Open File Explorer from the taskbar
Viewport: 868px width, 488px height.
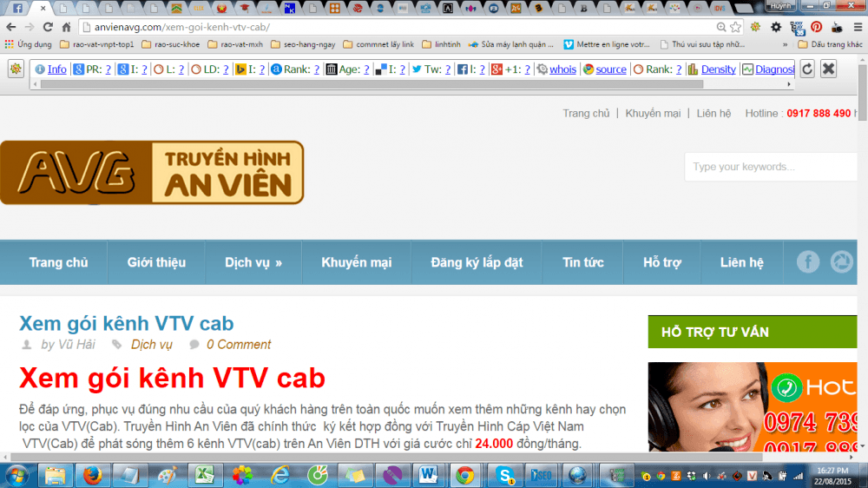(x=55, y=476)
